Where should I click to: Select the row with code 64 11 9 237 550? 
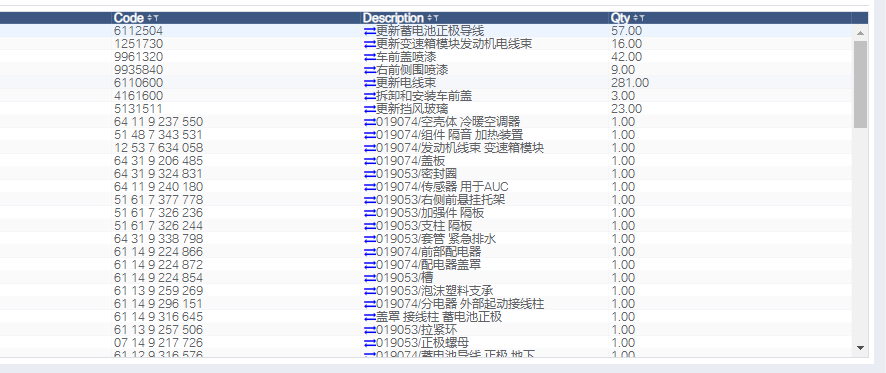[425, 122]
